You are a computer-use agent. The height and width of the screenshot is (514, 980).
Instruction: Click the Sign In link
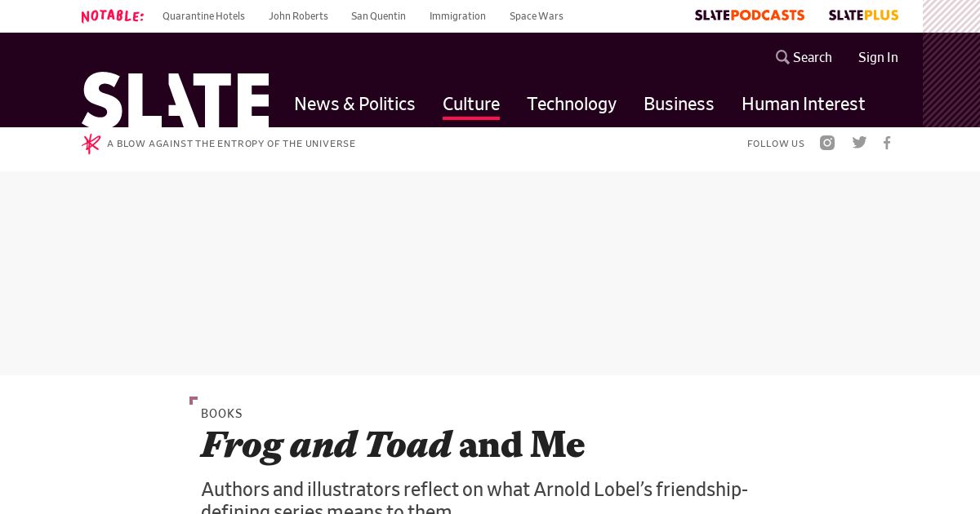[x=878, y=57]
